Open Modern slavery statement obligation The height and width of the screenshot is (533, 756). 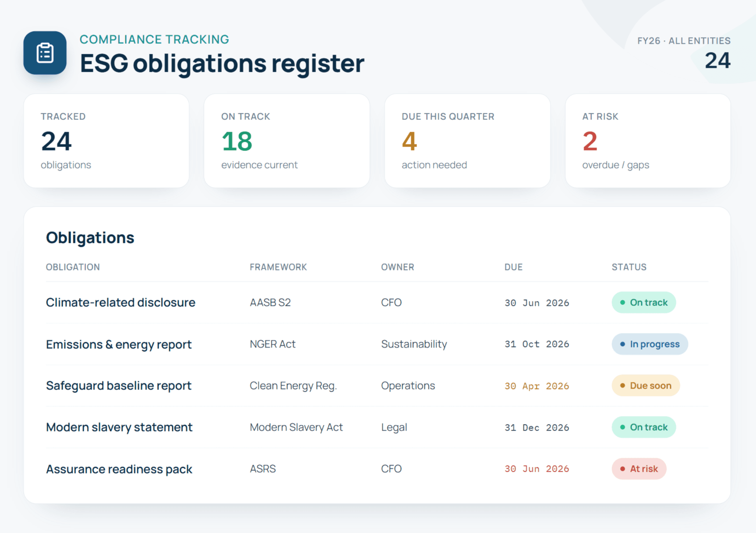click(119, 427)
